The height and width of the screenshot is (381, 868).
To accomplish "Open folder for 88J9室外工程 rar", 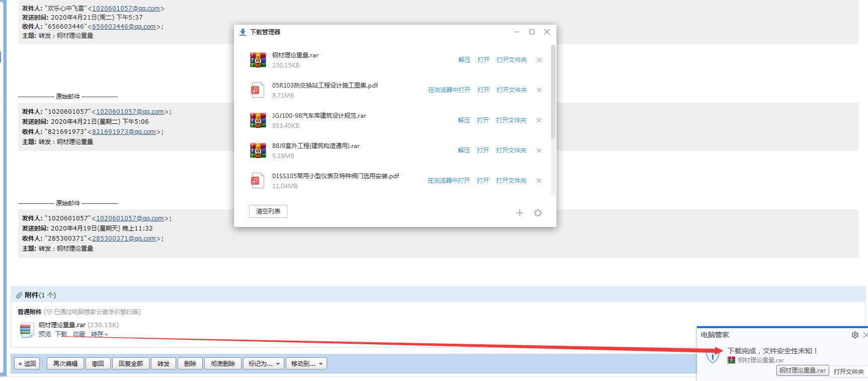I will tap(511, 150).
